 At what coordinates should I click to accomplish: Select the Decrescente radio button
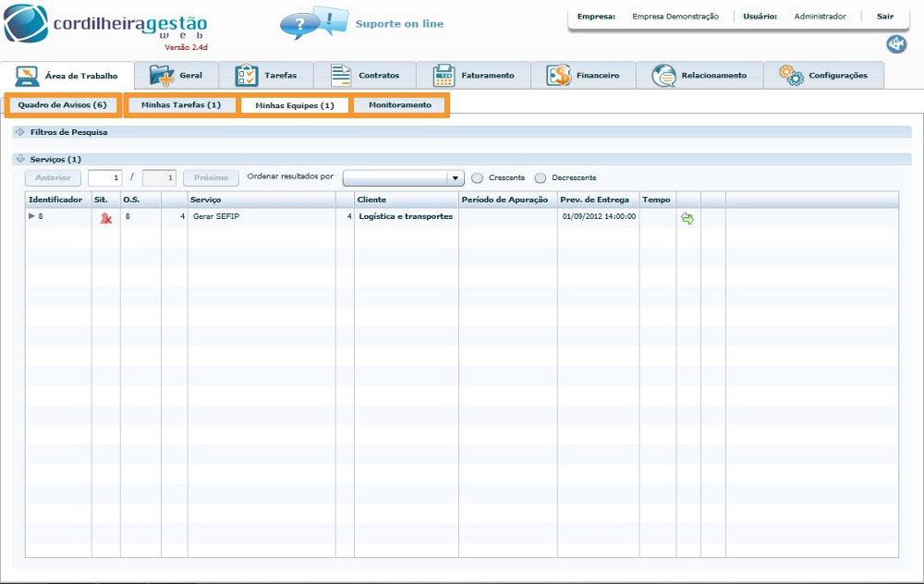(541, 178)
